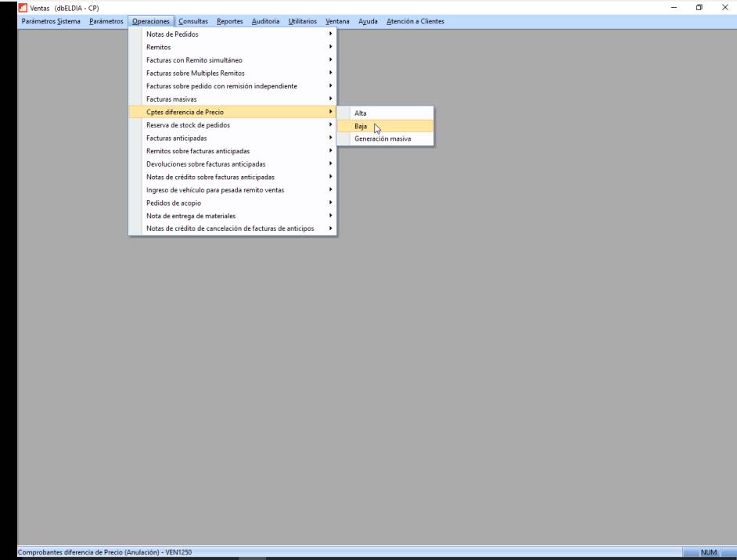Open Devoluciones sobre facturas anticipadas
The image size is (737, 560).
click(206, 164)
